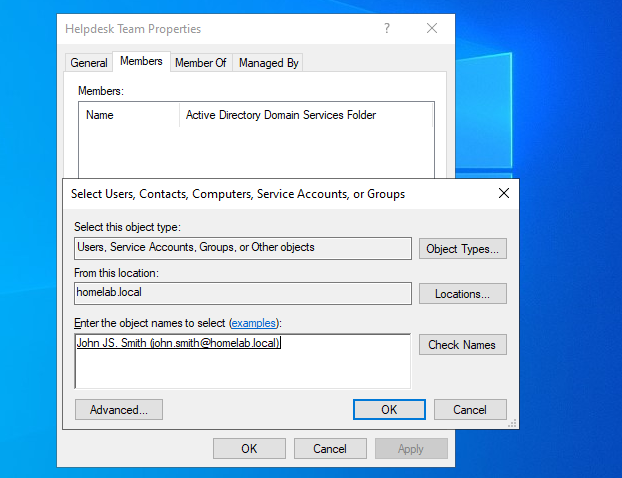
Task: Click the Object Types... button
Action: (x=463, y=249)
